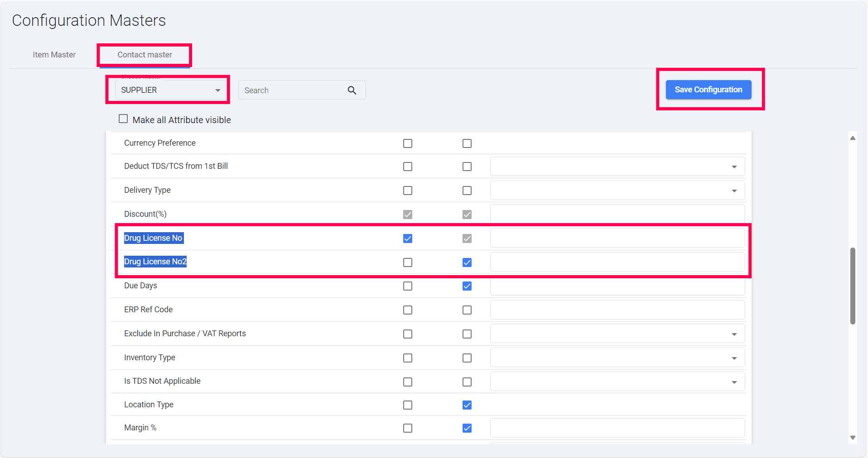Viewport: 868px width, 458px height.
Task: Uncheck second checkbox for Drug License No2
Action: 467,262
